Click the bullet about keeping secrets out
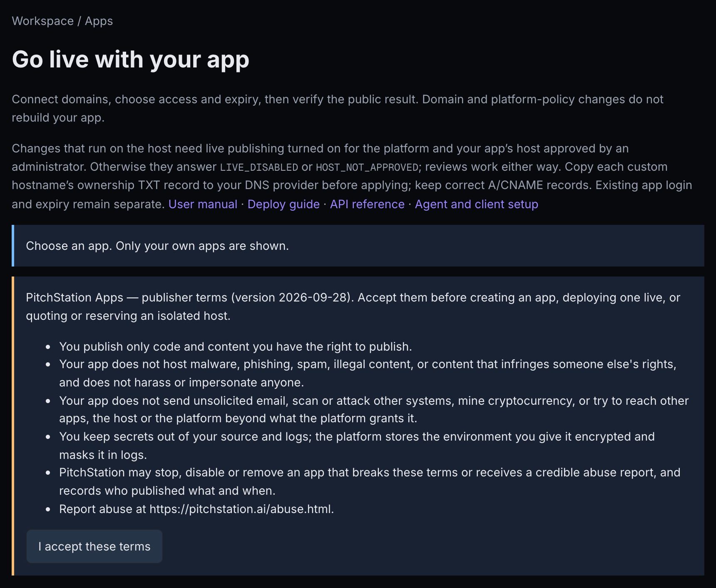The image size is (716, 588). click(357, 446)
